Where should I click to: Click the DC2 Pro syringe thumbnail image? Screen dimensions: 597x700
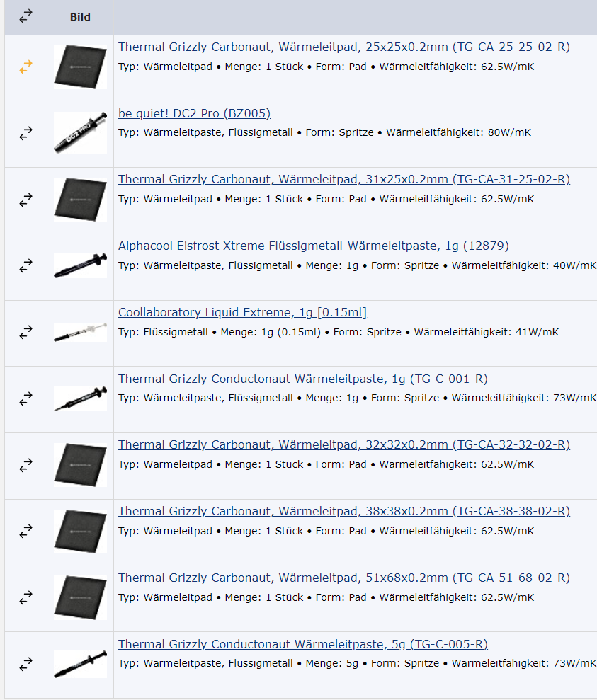[x=80, y=133]
